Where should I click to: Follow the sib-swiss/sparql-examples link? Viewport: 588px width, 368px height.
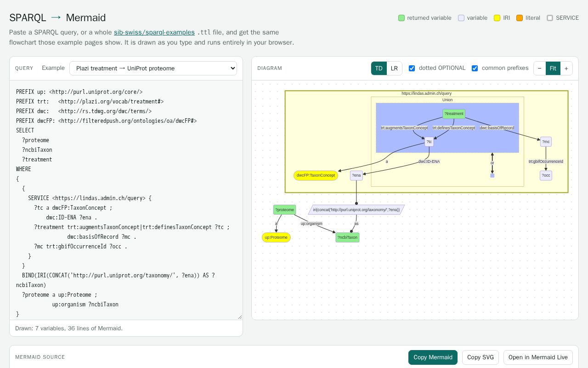point(154,32)
